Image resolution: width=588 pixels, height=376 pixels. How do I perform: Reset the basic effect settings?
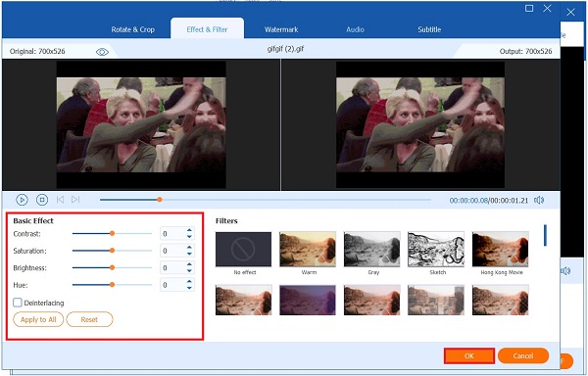click(89, 319)
